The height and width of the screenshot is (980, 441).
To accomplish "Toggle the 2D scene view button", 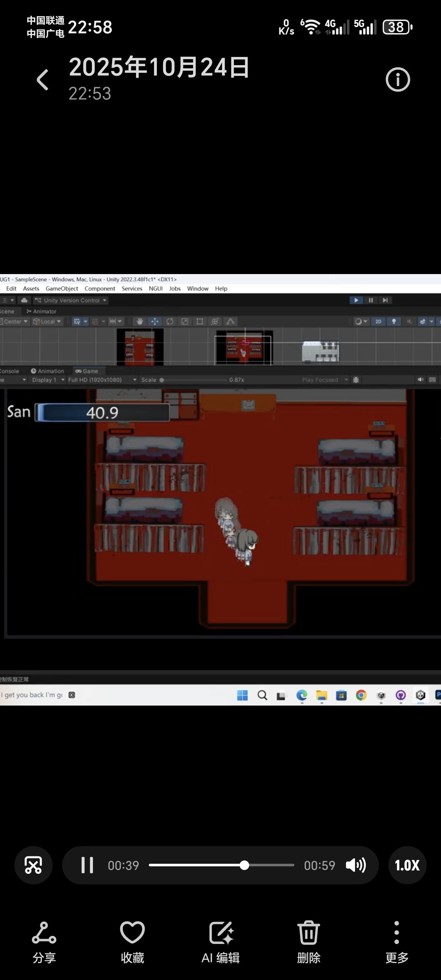I will coord(378,322).
